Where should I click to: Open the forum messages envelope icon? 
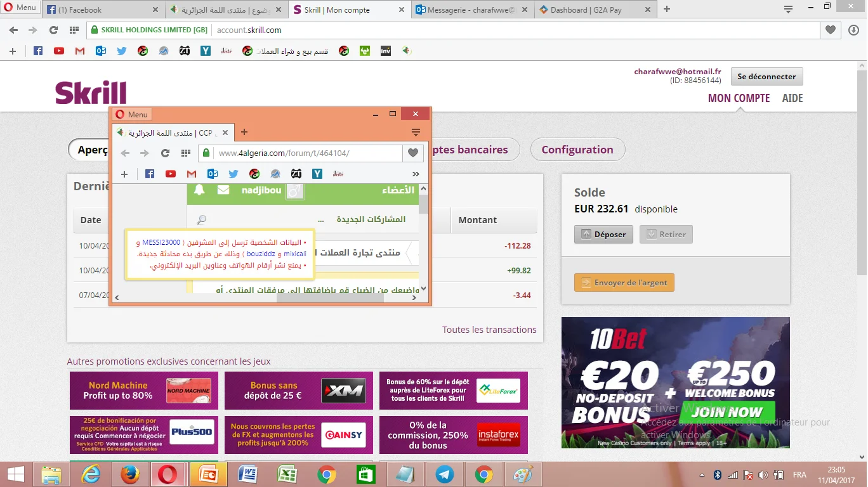pyautogui.click(x=223, y=190)
